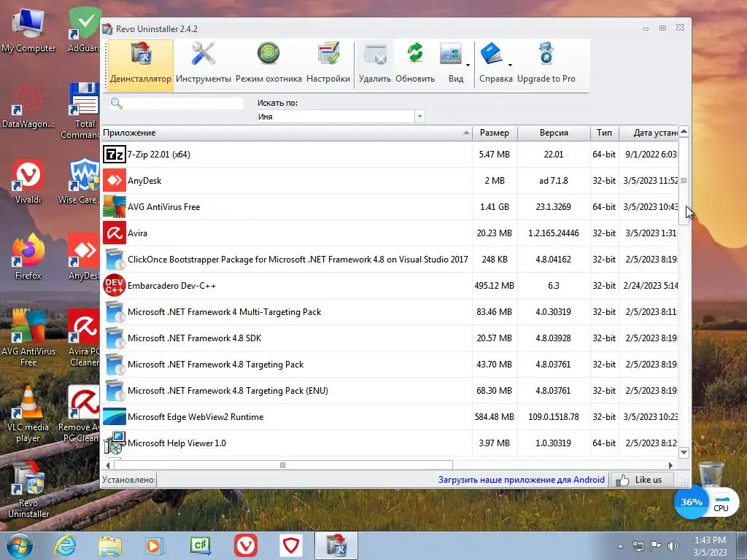Open Загрузить наше приложение для Android link
Viewport: 747px width, 560px height.
tap(521, 480)
